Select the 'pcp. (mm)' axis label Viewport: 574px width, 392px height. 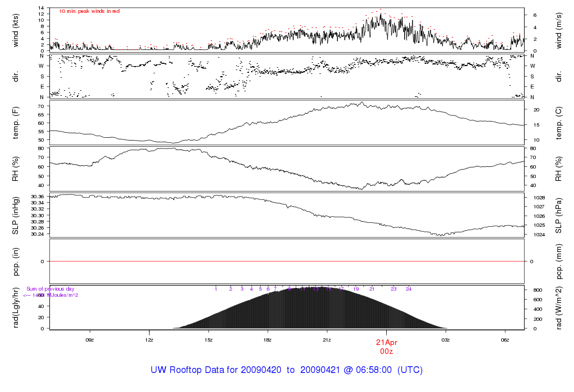[x=558, y=262]
